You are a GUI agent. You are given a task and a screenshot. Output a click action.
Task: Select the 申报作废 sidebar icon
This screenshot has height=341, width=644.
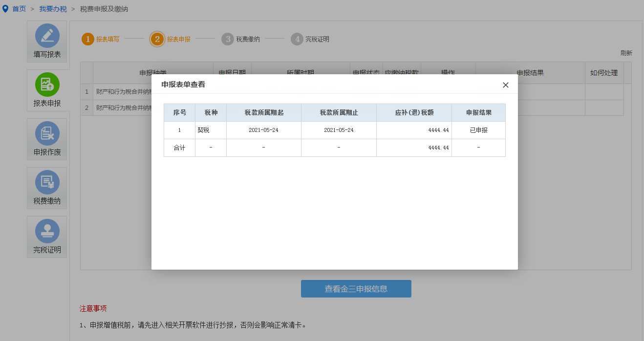[47, 133]
